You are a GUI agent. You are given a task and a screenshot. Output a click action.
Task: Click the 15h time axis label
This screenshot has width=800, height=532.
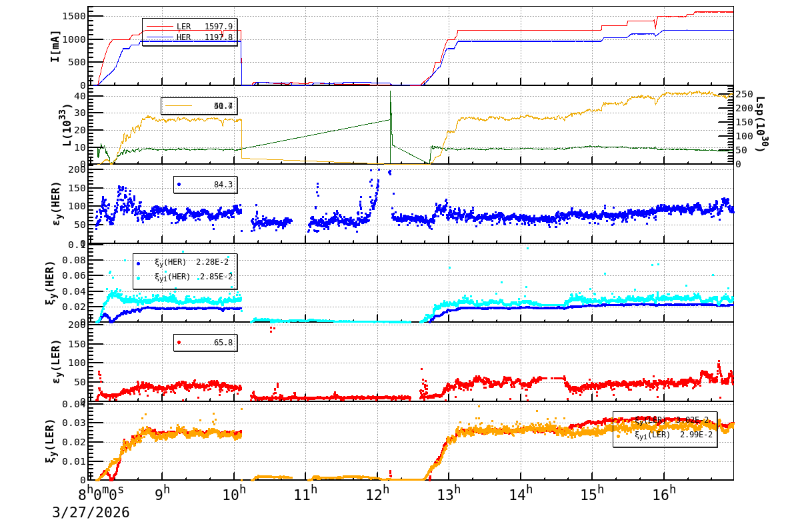coord(591,495)
